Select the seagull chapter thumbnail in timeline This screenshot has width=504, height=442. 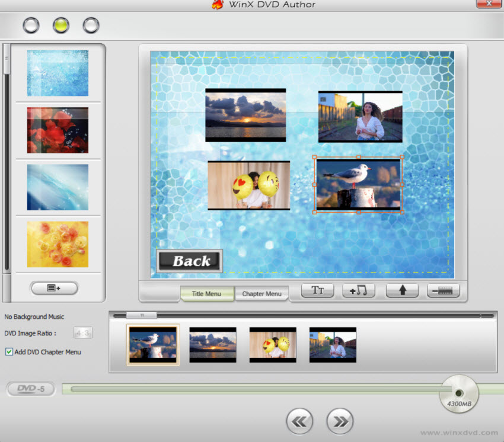click(152, 344)
